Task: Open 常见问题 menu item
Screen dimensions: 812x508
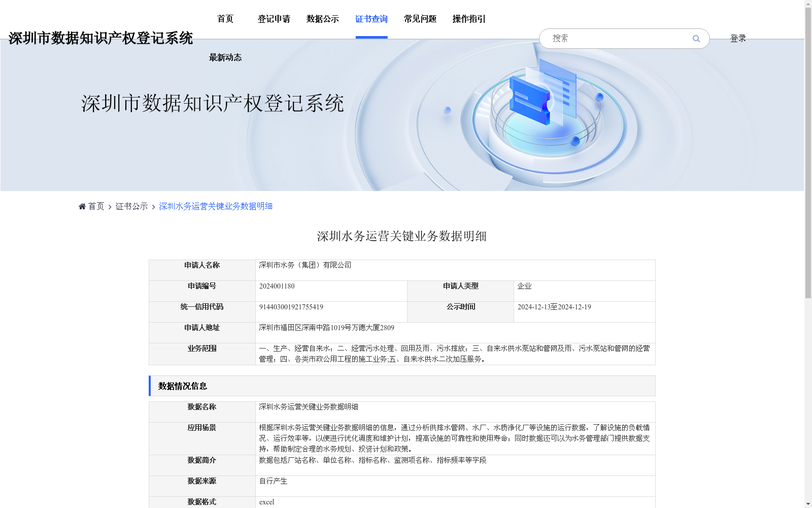Action: (x=420, y=19)
